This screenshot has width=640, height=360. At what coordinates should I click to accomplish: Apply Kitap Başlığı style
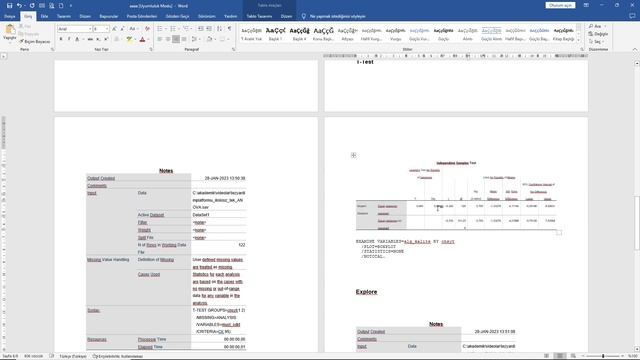[563, 33]
